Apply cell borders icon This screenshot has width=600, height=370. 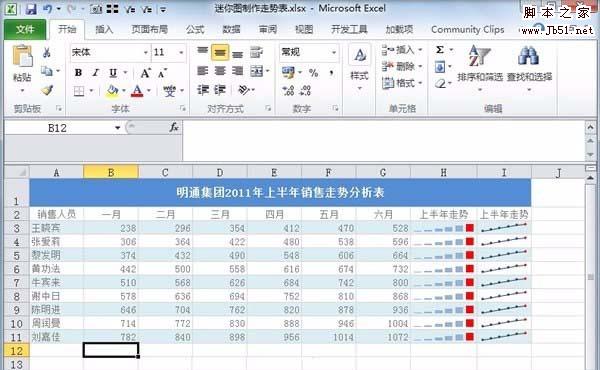pyautogui.click(x=79, y=91)
